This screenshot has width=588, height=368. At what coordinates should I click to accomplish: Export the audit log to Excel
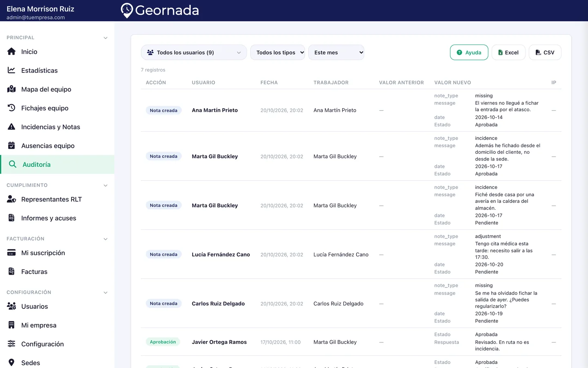click(x=508, y=52)
